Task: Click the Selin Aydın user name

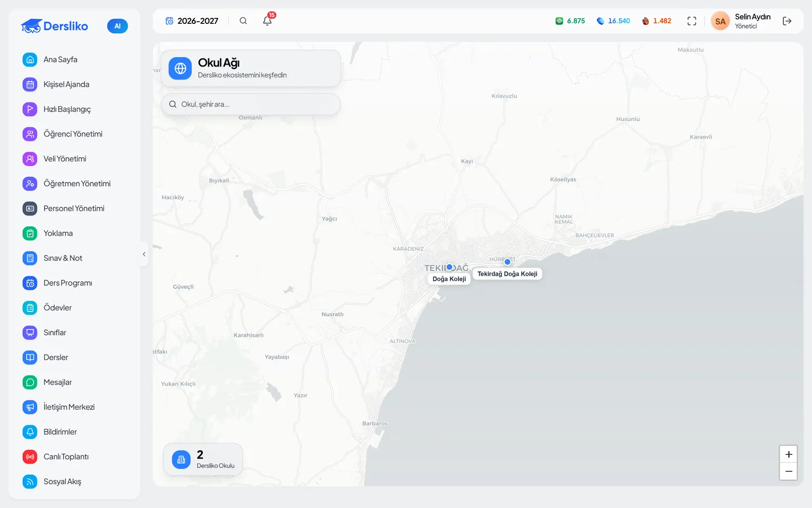Action: click(x=752, y=17)
